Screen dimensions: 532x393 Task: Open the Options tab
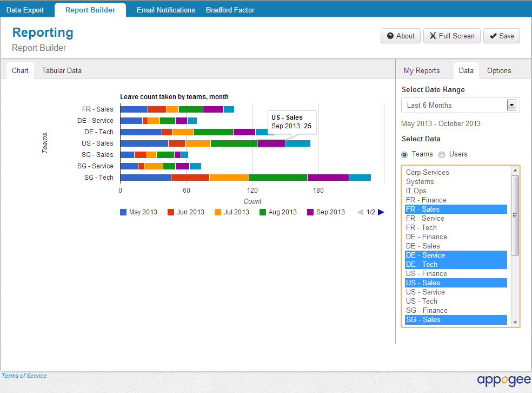pyautogui.click(x=498, y=70)
